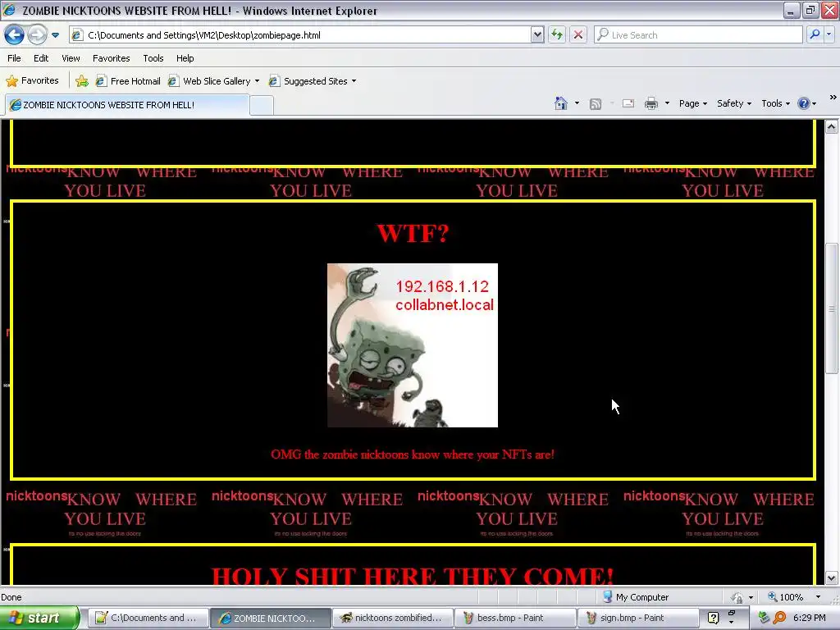
Task: Switch to sign.bmp - Paint taskbar window
Action: click(637, 618)
